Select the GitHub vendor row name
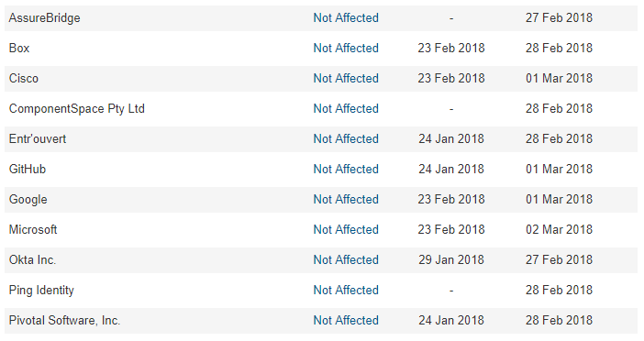Viewport: 644px width, 341px height. 28,169
